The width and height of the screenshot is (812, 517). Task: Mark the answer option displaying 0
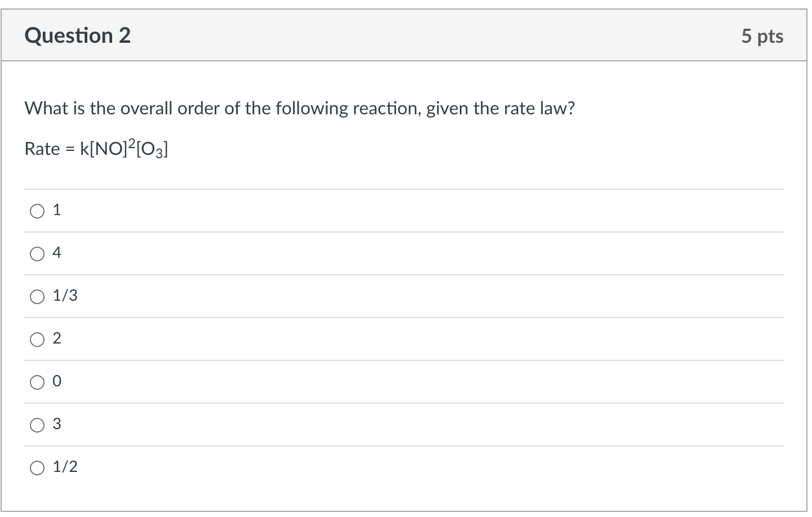tap(56, 381)
